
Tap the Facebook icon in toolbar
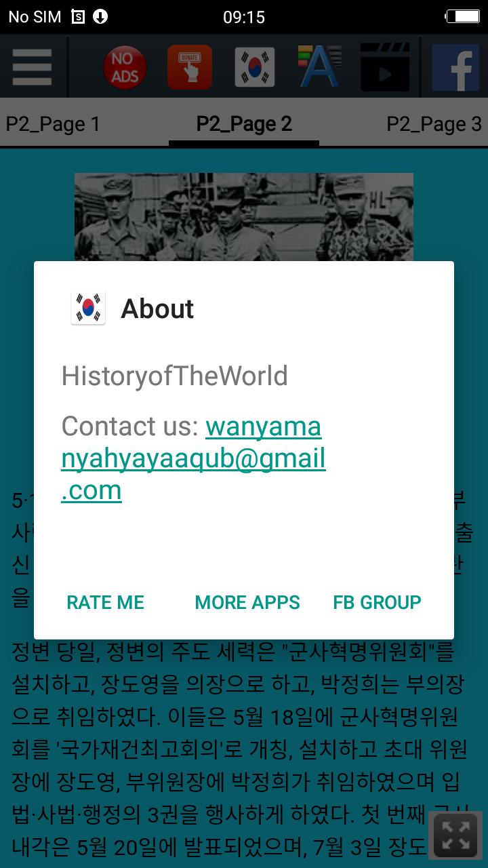point(455,67)
